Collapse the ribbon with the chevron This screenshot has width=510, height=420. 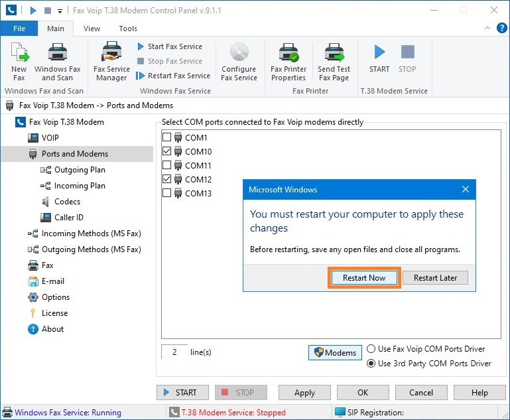pyautogui.click(x=487, y=28)
